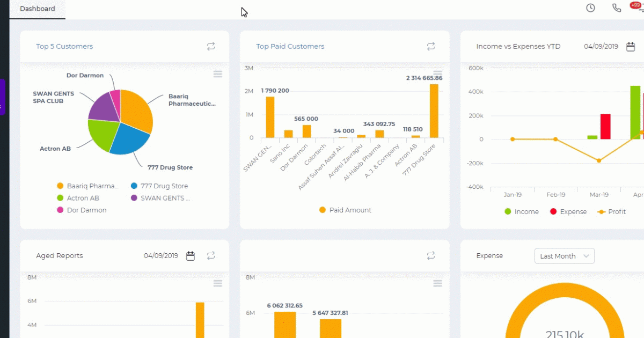Open chart menu of the Top 5 Customers pie
Screen dimensions: 644x338
tap(218, 74)
